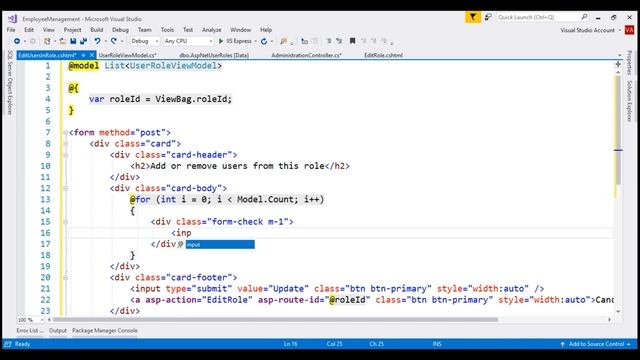Collapse the form-check div on line 15
Viewport: 640px width, 360px height.
pos(65,222)
